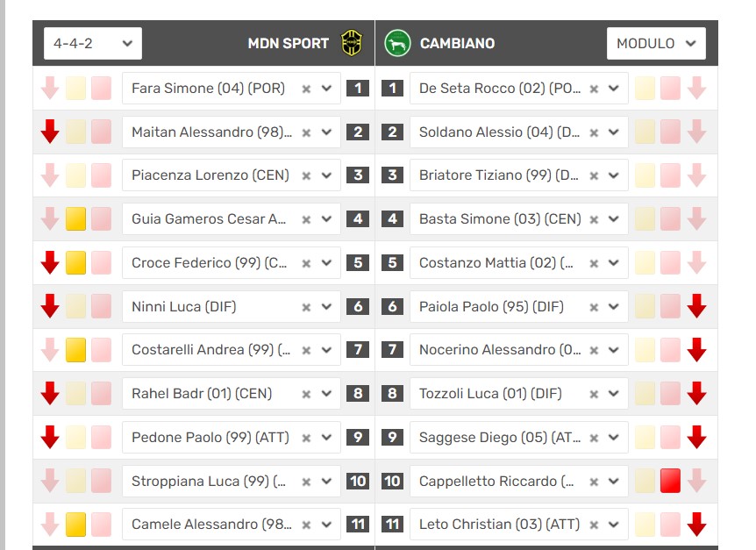Toggle red card for Cappelletto Riccardo
Image resolution: width=756 pixels, height=550 pixels.
[x=671, y=481]
